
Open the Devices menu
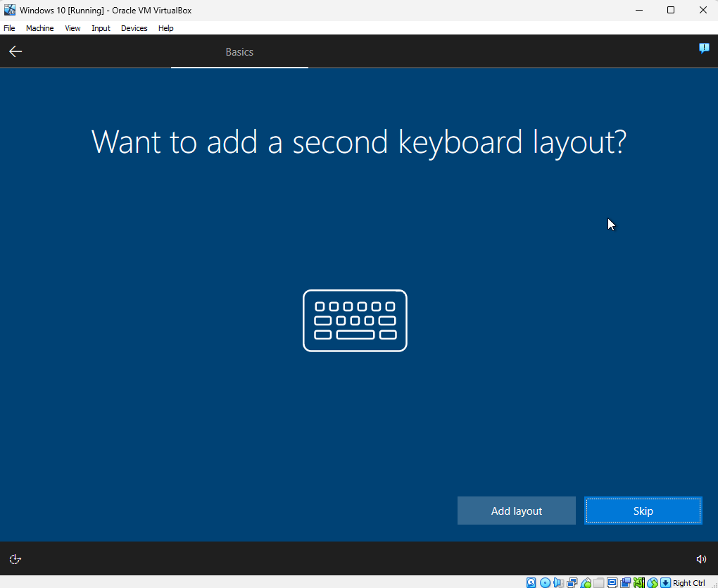(x=134, y=28)
